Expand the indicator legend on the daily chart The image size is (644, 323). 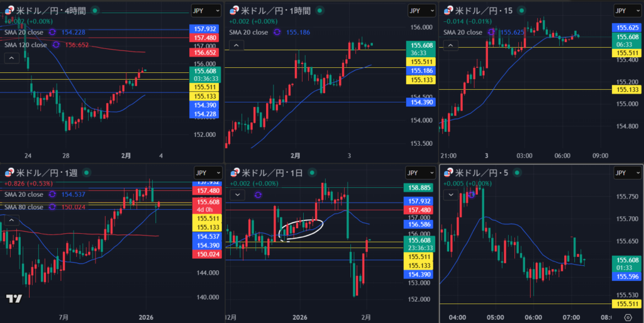[236, 195]
